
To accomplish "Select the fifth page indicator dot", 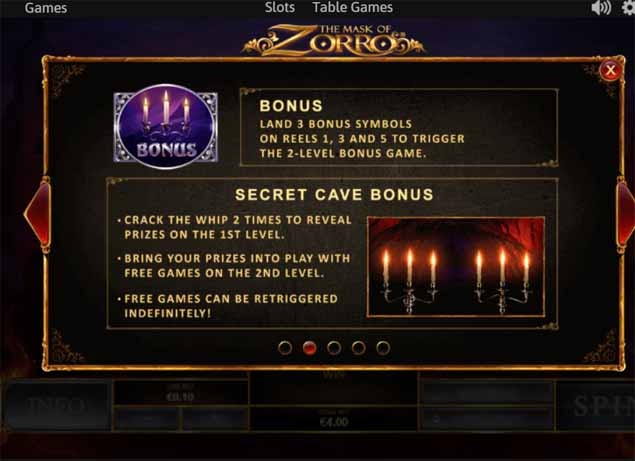I will coord(383,348).
